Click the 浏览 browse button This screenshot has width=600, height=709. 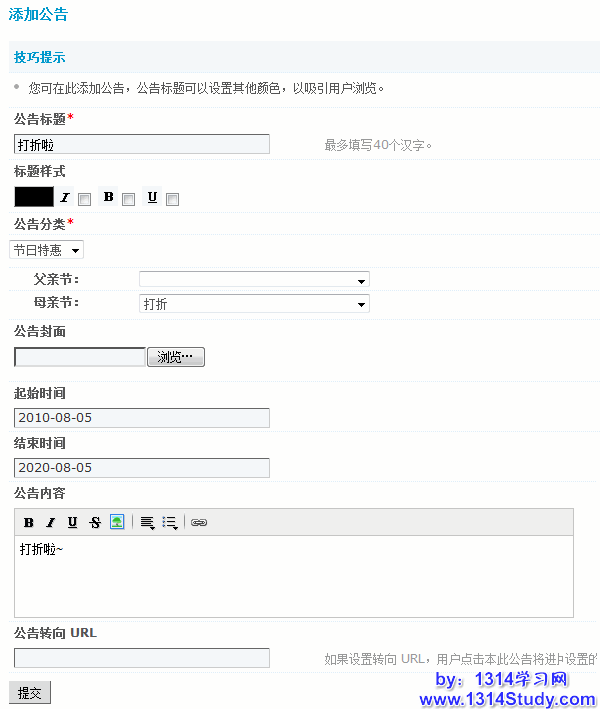[x=176, y=357]
